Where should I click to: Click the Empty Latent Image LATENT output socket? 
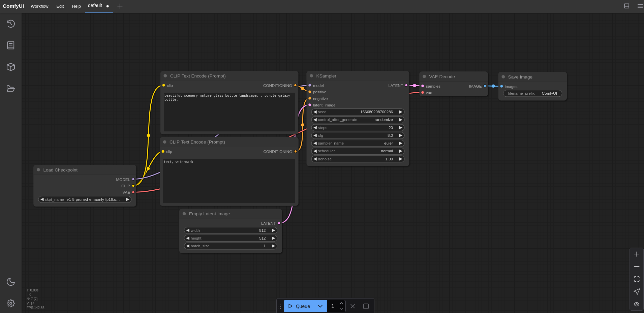(279, 223)
